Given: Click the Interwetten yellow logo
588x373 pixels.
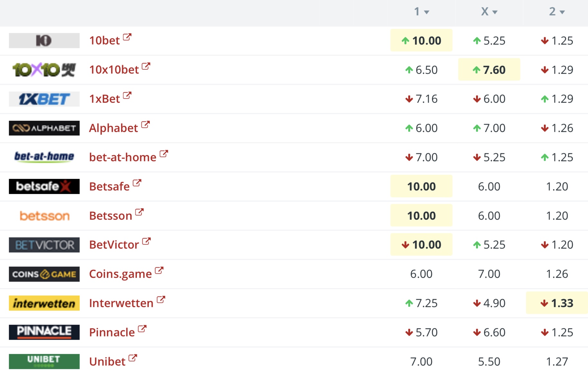Looking at the screenshot, I should tap(44, 303).
